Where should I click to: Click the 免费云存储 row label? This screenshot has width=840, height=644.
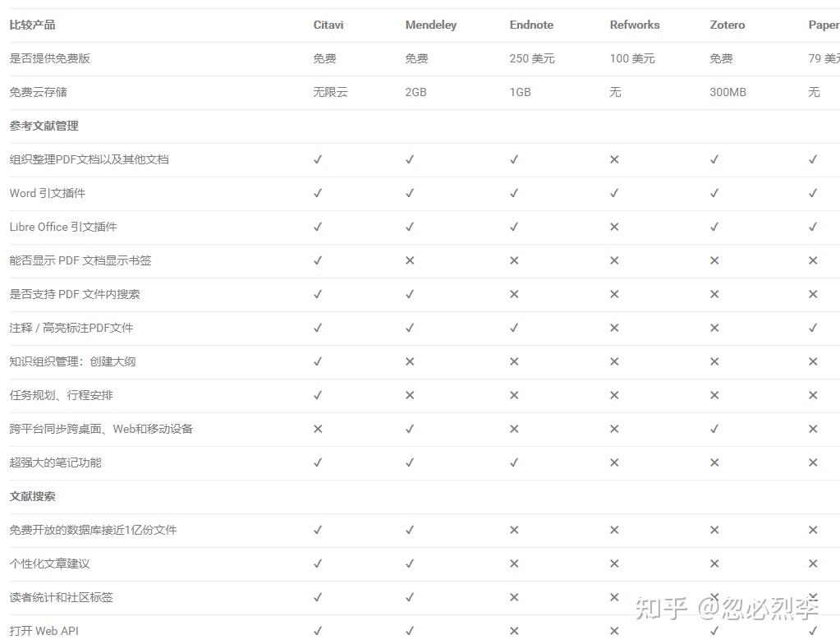click(38, 92)
